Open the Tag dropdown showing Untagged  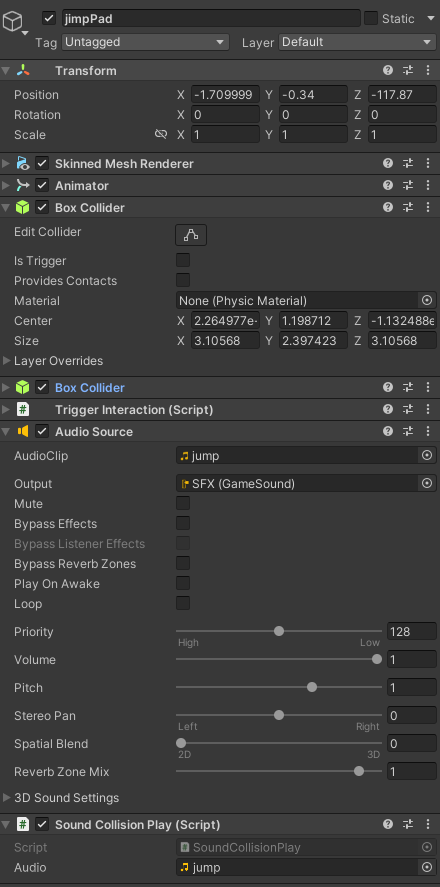pyautogui.click(x=145, y=42)
